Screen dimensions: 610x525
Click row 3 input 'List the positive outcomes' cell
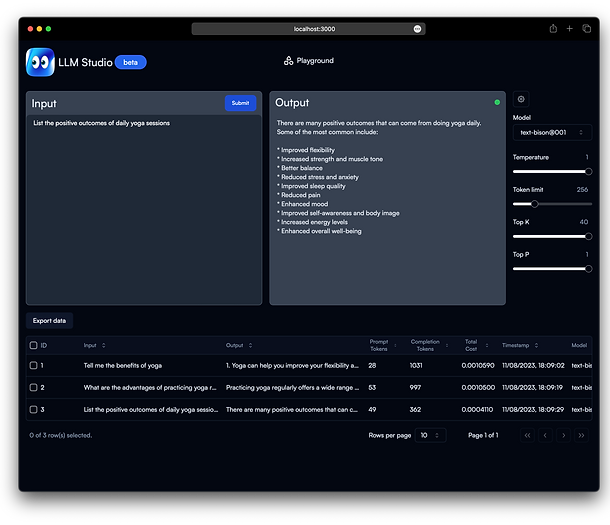pos(151,410)
